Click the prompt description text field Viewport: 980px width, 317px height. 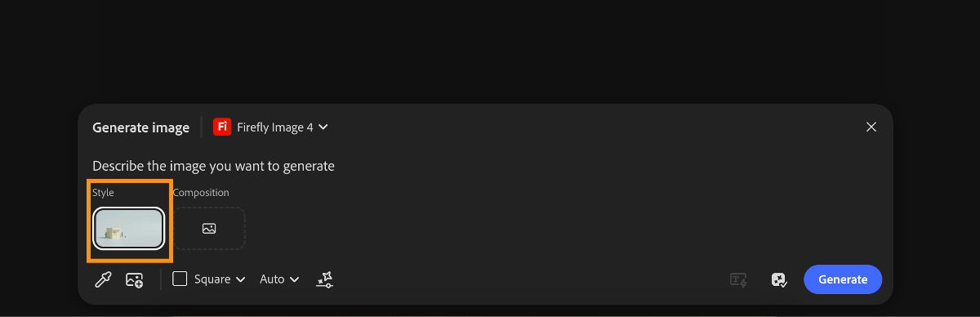(x=214, y=166)
